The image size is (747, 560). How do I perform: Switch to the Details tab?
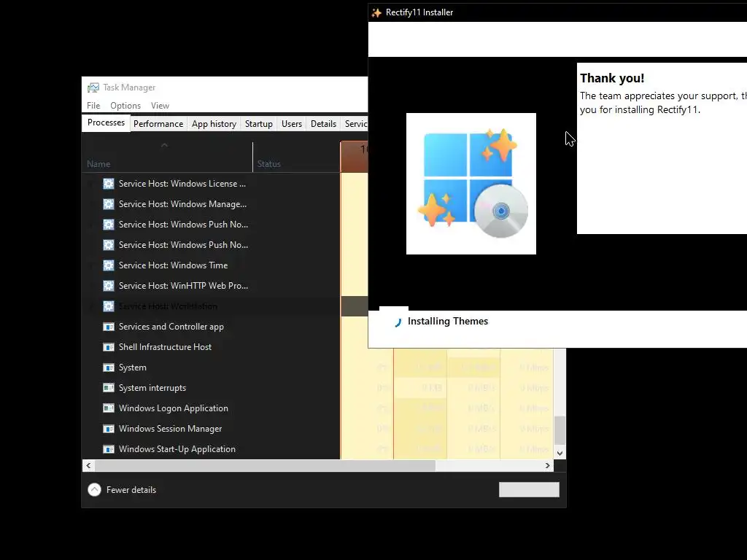(x=323, y=124)
